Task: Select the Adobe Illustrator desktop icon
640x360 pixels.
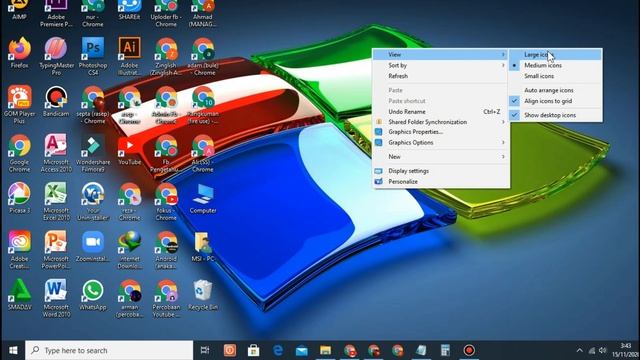Action: coord(129,56)
